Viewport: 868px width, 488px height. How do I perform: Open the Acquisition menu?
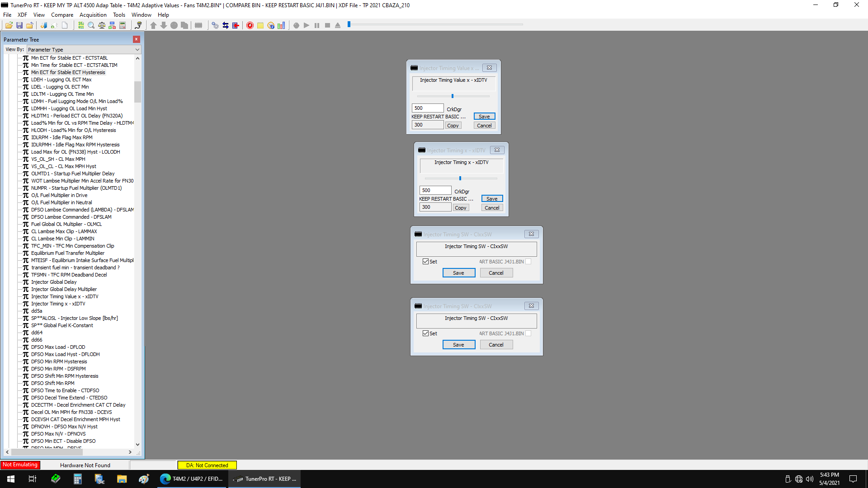tap(93, 15)
